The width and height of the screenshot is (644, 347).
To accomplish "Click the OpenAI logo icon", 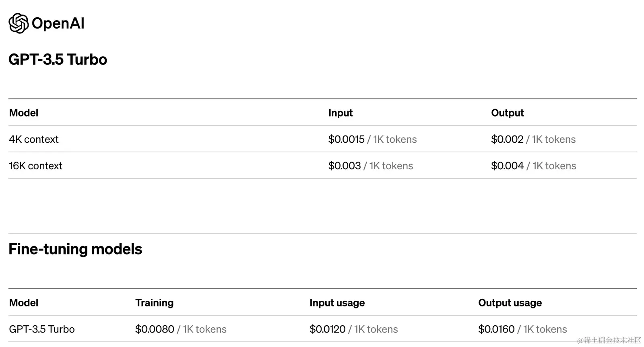I will tap(19, 23).
